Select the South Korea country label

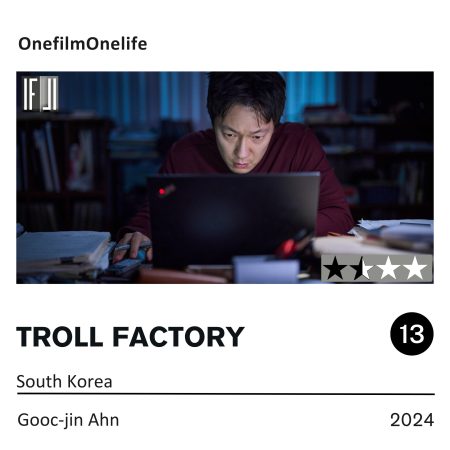pyautogui.click(x=64, y=381)
